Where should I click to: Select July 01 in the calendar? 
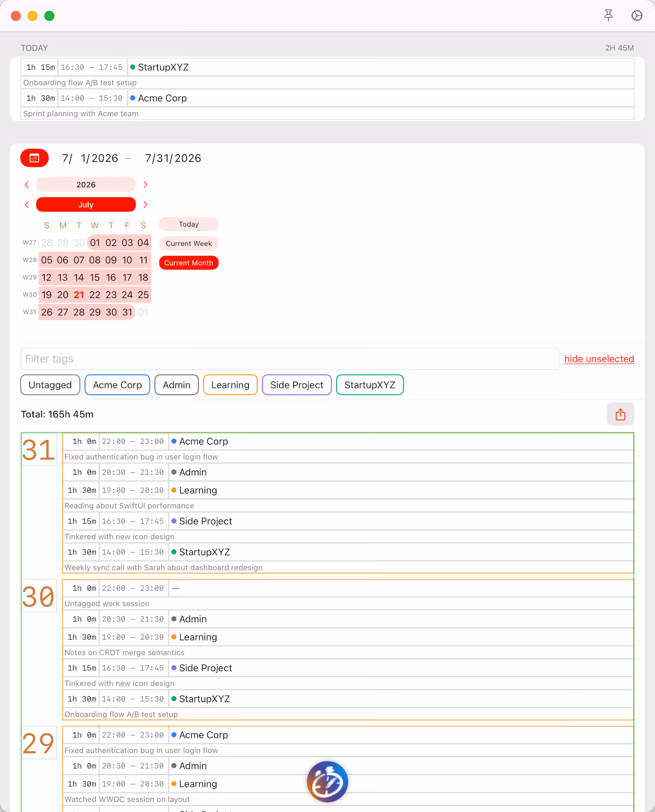pos(95,243)
